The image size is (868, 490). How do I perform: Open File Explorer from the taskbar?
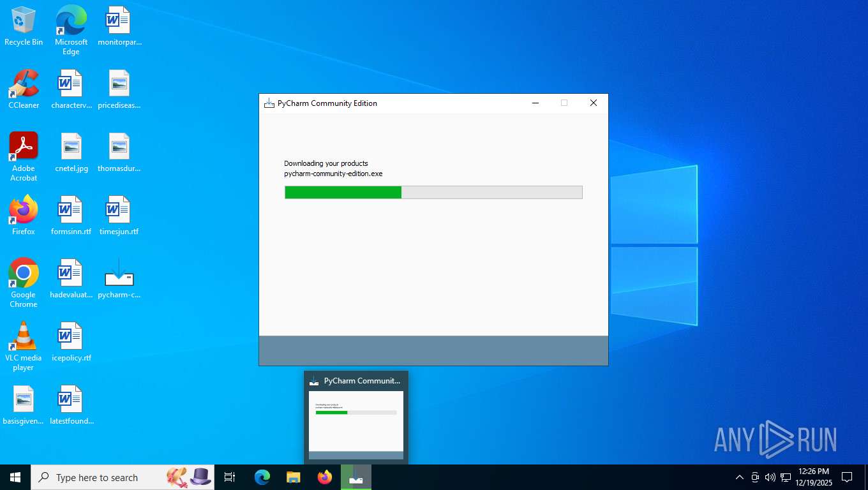tap(293, 477)
